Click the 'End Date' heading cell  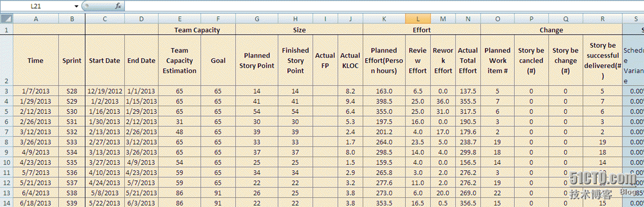(141, 61)
